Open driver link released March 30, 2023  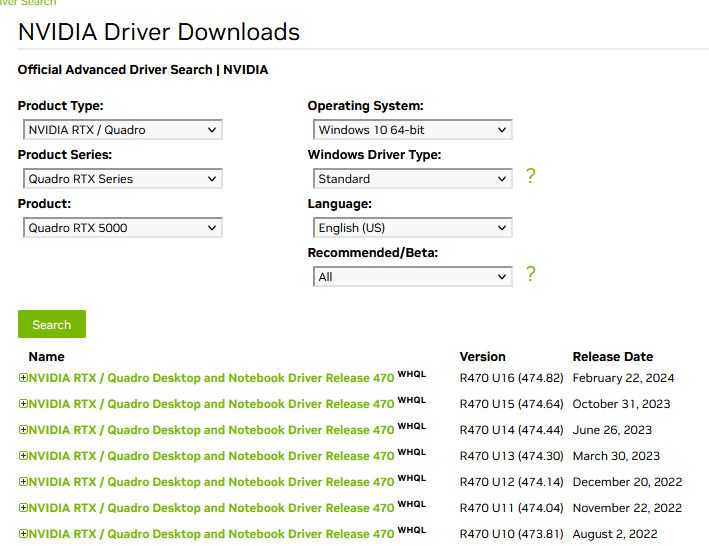(x=211, y=456)
